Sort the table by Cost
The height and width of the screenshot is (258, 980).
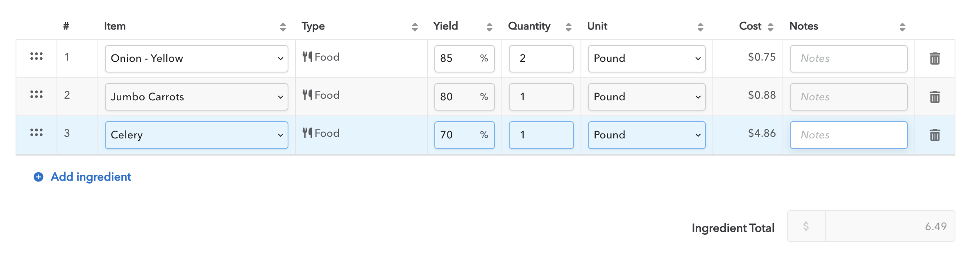coord(770,27)
